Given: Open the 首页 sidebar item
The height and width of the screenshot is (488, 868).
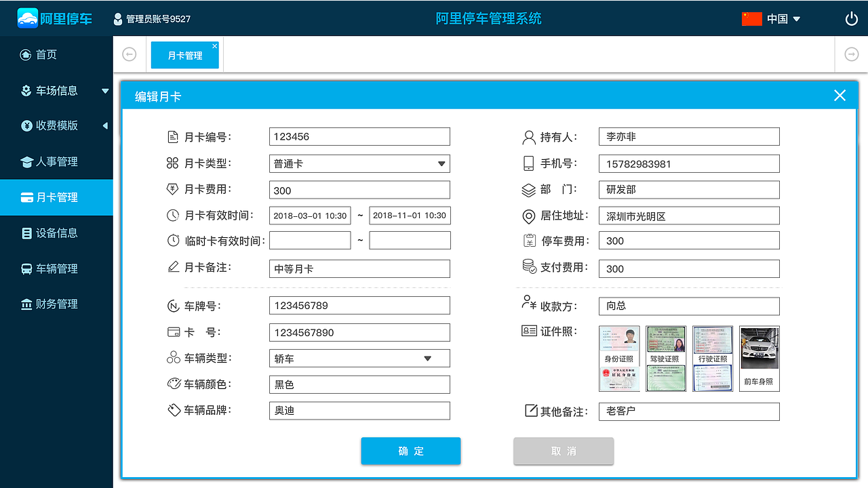Looking at the screenshot, I should (56, 55).
